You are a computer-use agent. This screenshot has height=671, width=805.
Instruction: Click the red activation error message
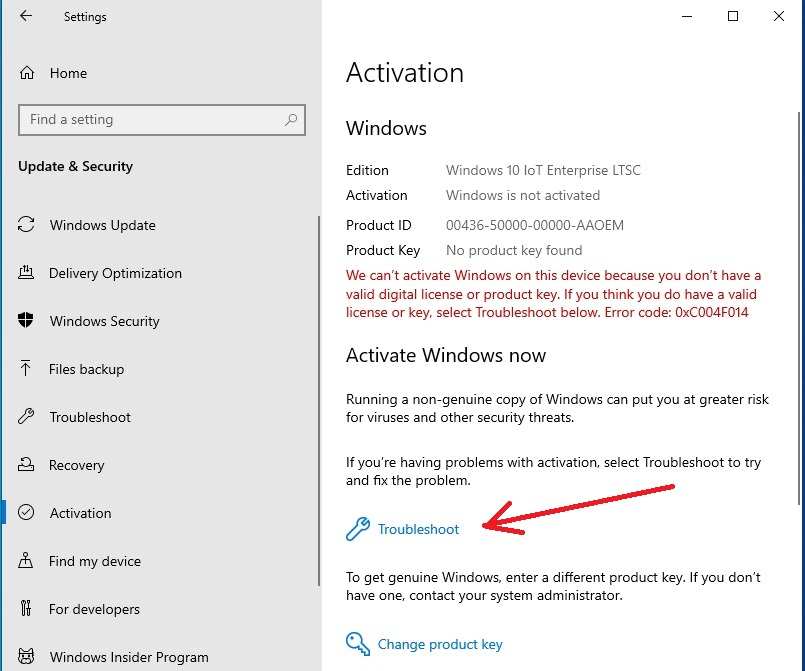tap(553, 294)
